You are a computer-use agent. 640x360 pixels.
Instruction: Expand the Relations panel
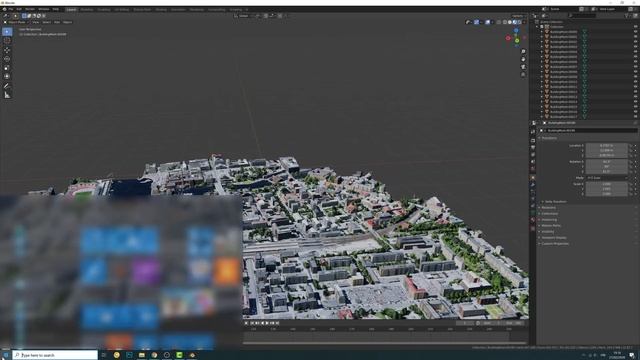[x=548, y=207]
